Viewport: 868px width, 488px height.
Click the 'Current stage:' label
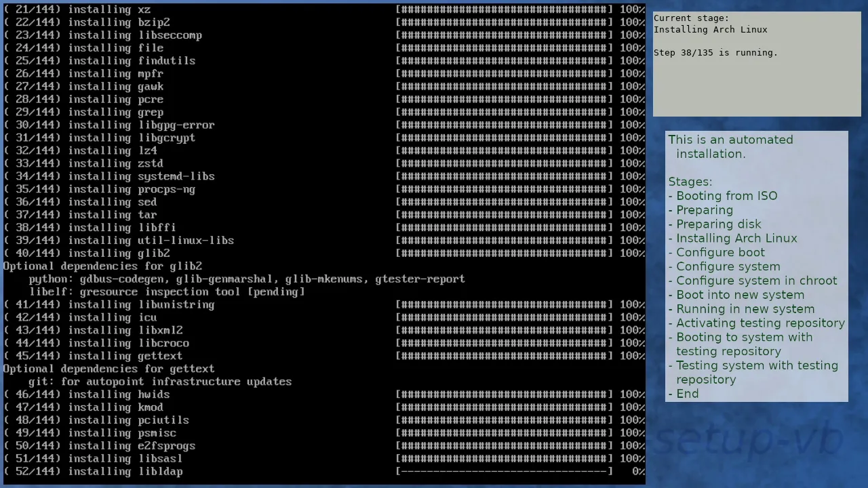692,18
